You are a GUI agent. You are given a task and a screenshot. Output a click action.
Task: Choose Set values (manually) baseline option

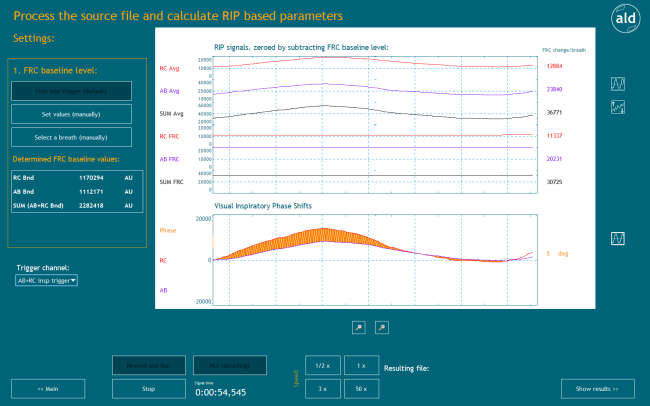click(71, 114)
